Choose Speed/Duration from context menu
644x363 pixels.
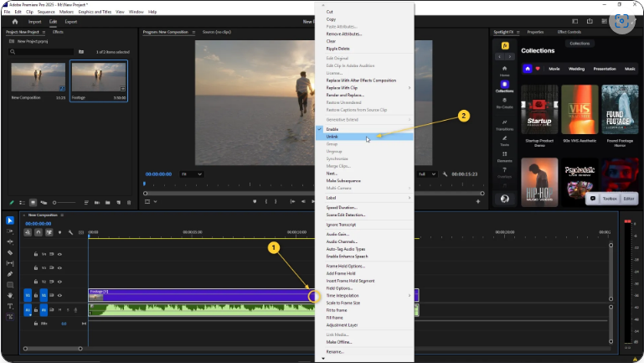364,208
